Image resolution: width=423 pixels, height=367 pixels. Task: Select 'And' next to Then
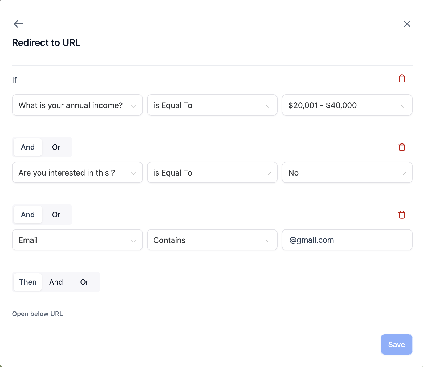coord(56,282)
